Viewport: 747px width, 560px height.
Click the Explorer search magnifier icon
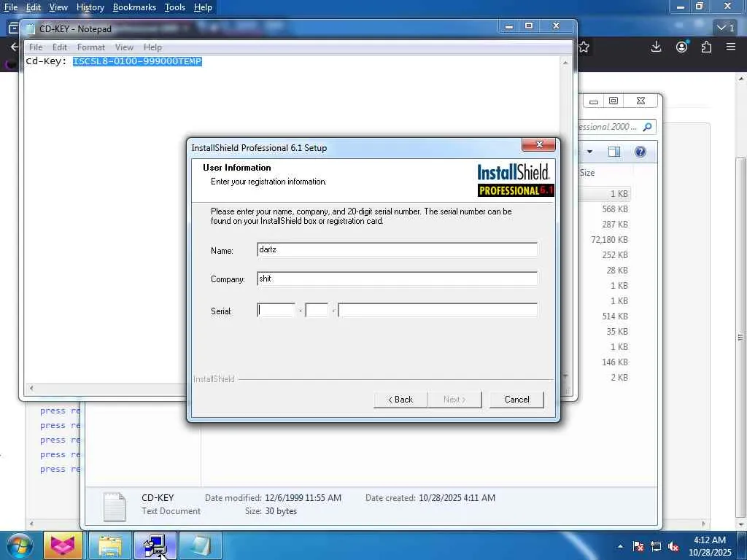click(647, 127)
